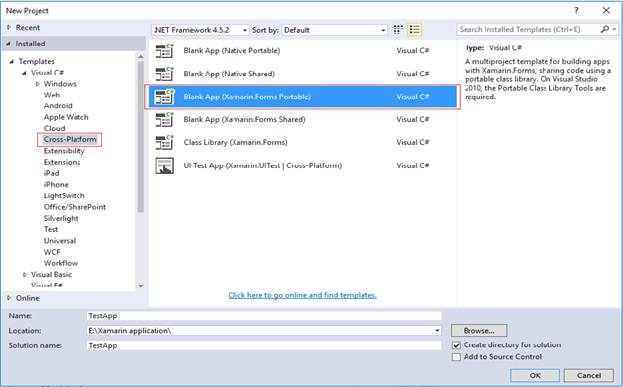Collapse the Templates tree node
The height and width of the screenshot is (387, 623).
pyautogui.click(x=12, y=61)
